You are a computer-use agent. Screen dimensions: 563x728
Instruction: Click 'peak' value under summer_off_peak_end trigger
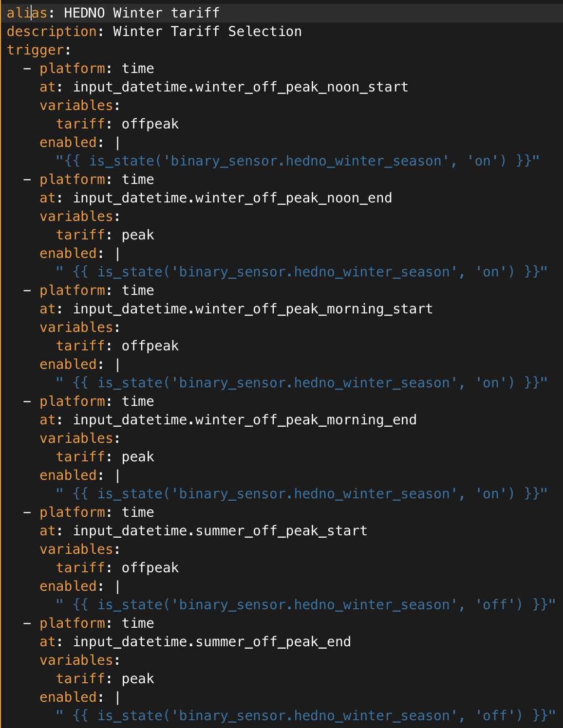pyautogui.click(x=138, y=678)
